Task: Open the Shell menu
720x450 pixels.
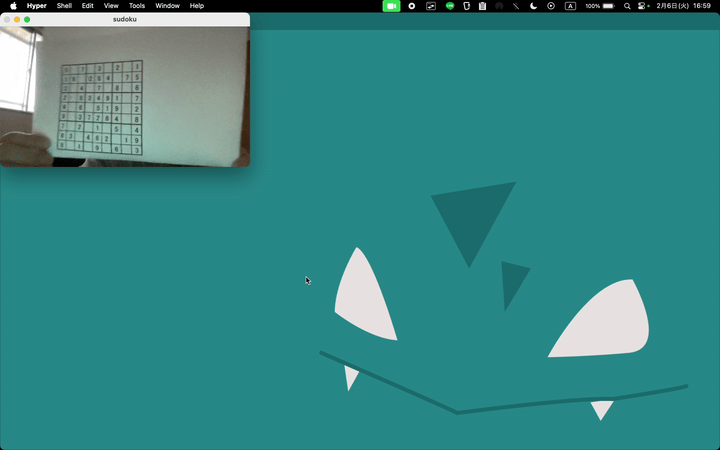Action: click(x=64, y=6)
